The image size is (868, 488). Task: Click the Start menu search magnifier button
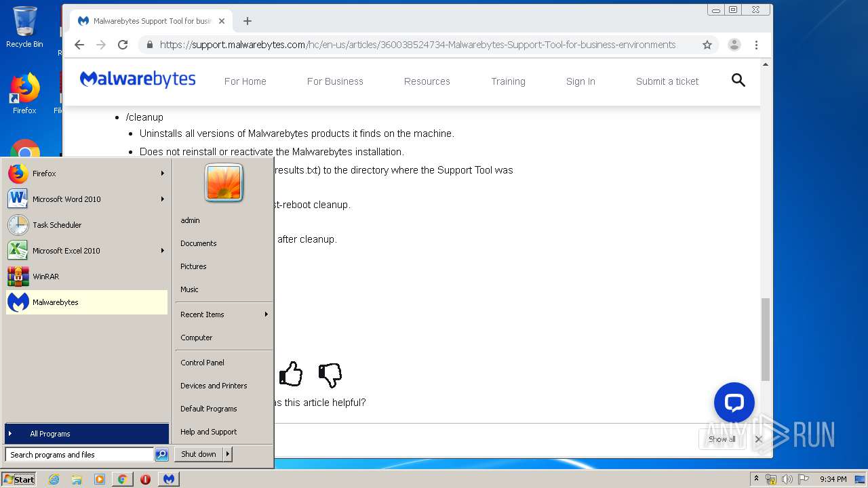pyautogui.click(x=161, y=455)
